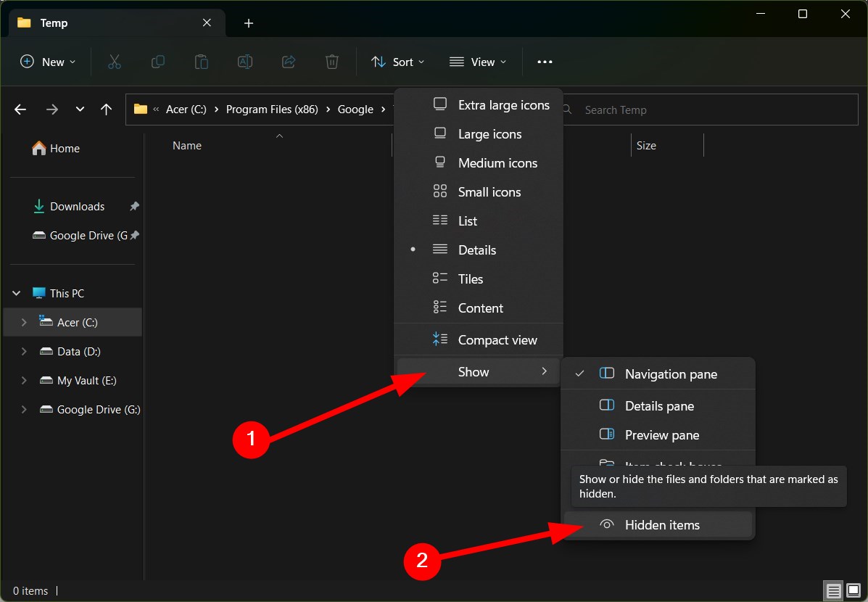The width and height of the screenshot is (868, 602).
Task: Expand the Acer (C:) drive tree
Action: (x=24, y=323)
